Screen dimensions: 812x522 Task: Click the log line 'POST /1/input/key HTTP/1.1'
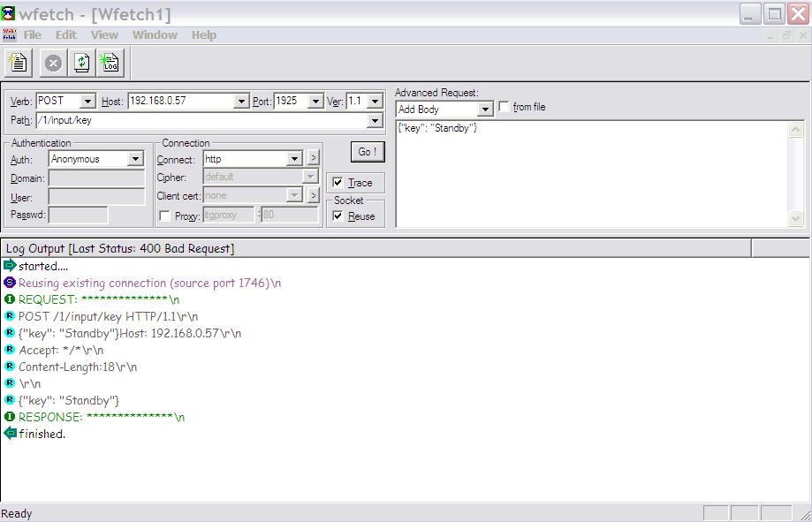coord(108,316)
